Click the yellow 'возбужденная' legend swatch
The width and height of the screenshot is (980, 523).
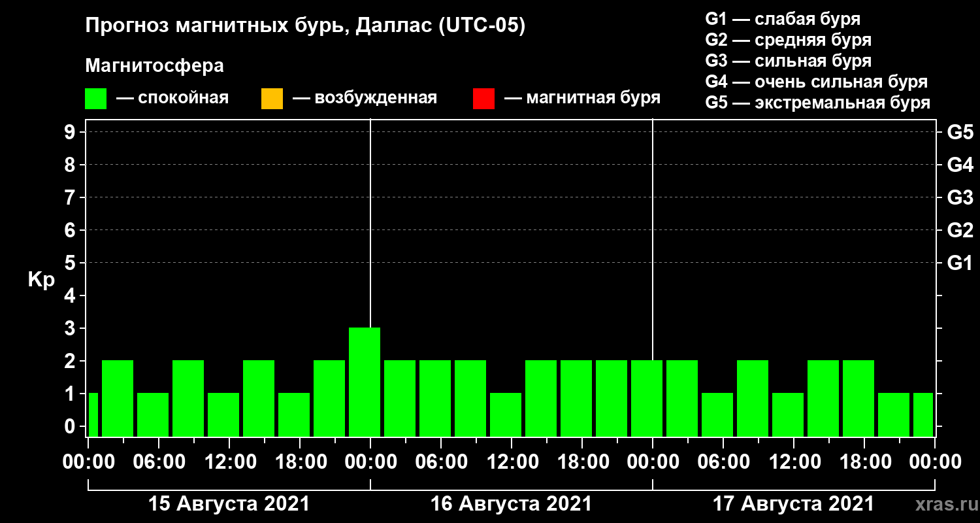pyautogui.click(x=272, y=99)
